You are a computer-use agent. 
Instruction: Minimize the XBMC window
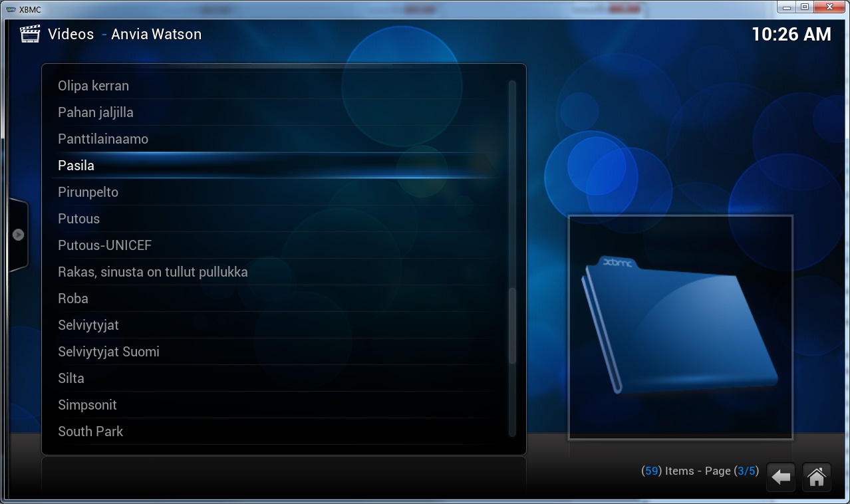pos(787,7)
